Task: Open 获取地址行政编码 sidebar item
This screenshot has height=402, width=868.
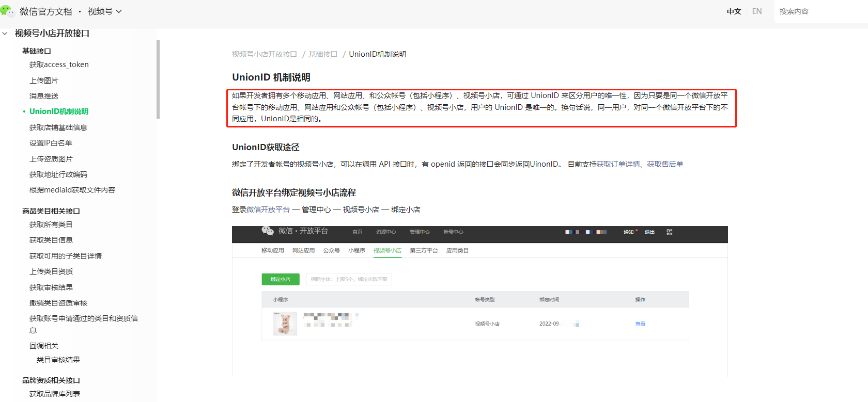Action: [58, 174]
